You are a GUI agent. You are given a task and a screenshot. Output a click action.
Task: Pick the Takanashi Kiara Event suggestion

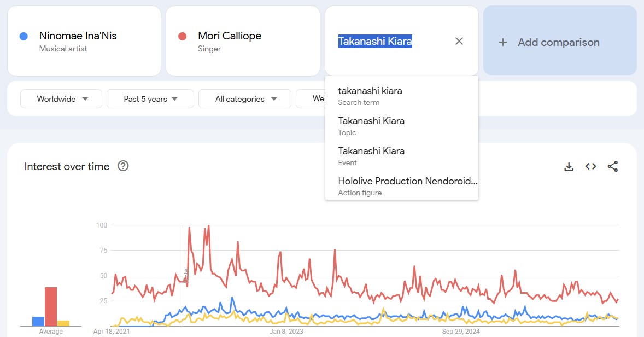371,156
